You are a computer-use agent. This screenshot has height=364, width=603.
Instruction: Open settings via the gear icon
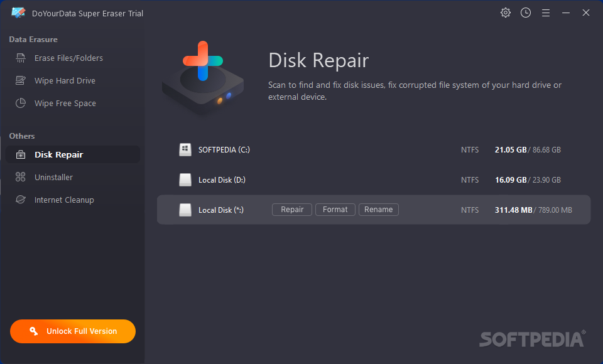(505, 13)
